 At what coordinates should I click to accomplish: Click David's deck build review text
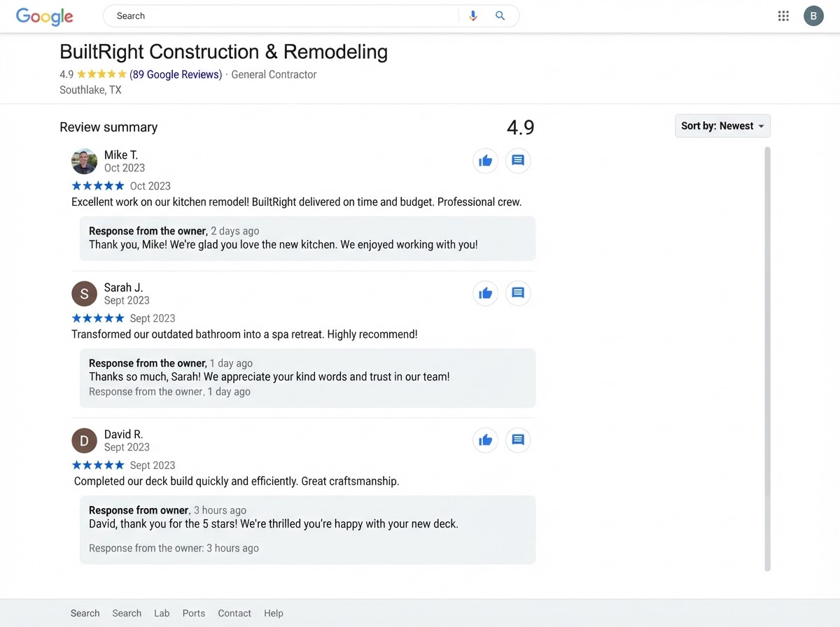237,481
